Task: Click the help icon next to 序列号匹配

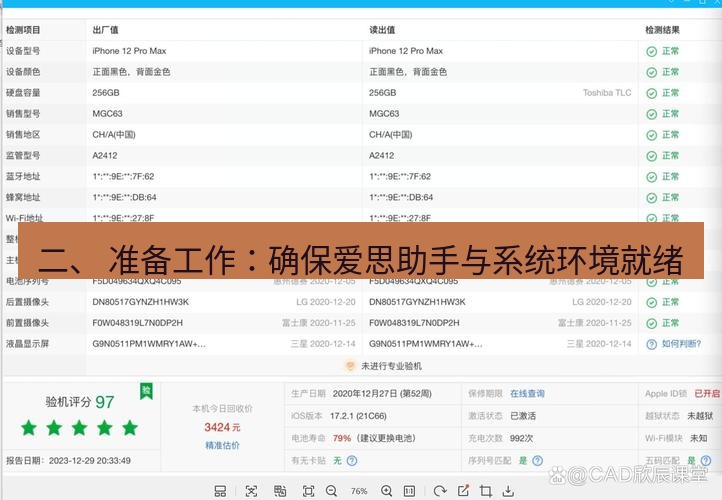Action: coord(537,460)
